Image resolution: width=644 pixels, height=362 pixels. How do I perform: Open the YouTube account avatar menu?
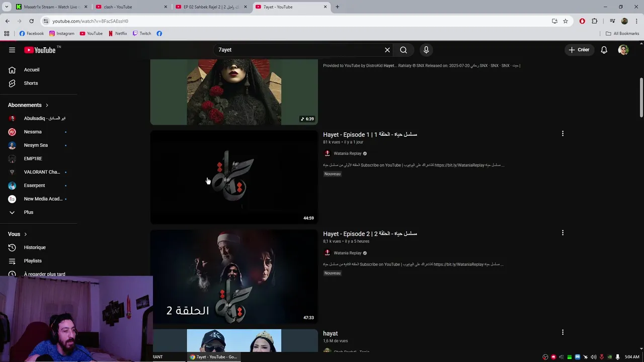pos(623,50)
